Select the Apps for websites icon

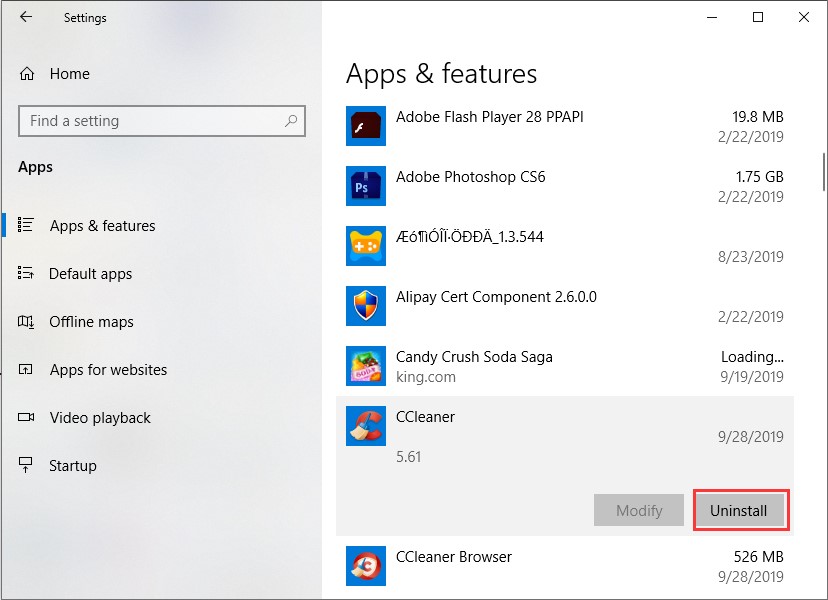25,369
